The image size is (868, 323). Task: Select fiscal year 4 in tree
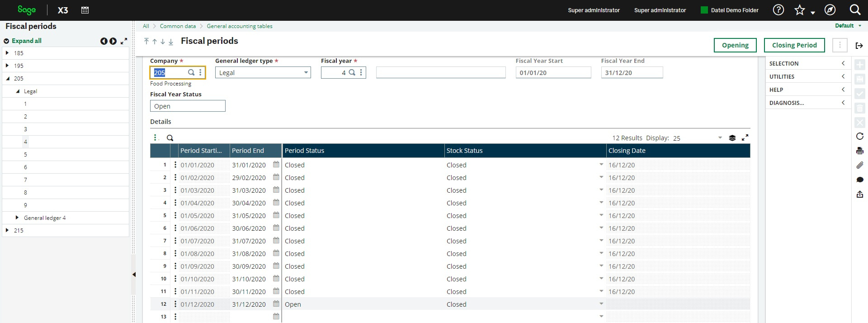click(x=25, y=142)
